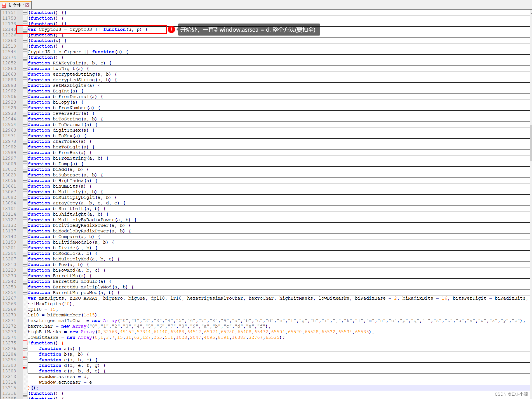
Task: Expand fold for function biFromDecimal
Action: 25,97
